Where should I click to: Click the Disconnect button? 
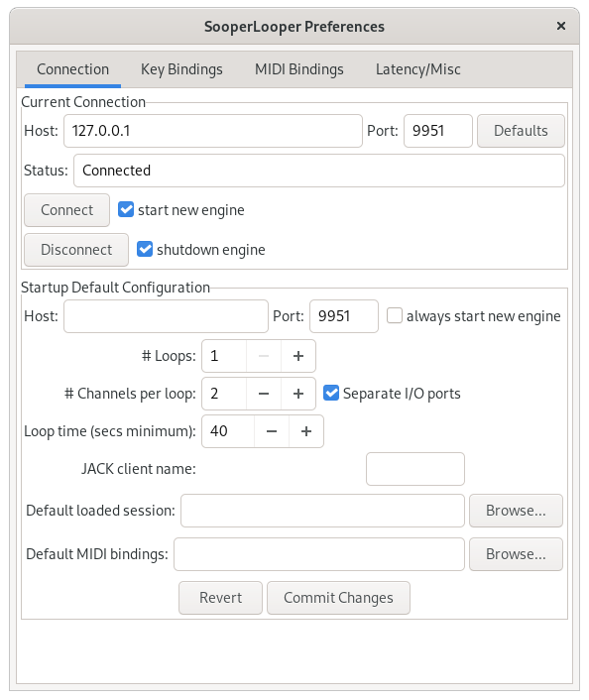(x=76, y=250)
